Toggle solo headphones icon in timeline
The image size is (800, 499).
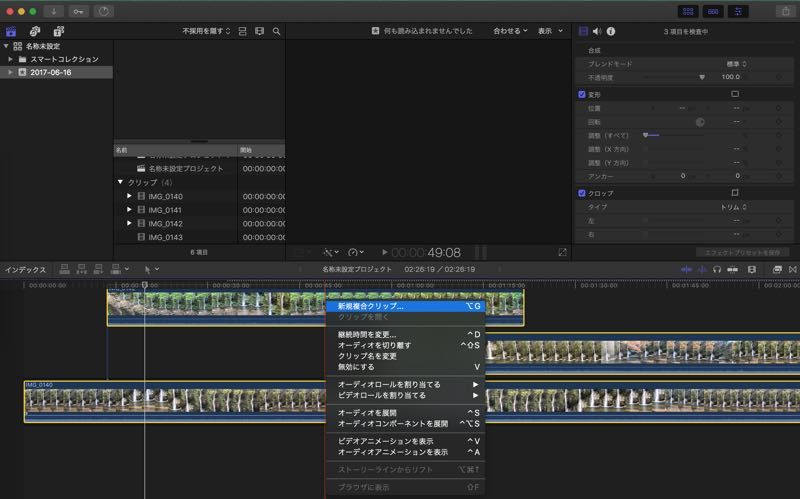pyautogui.click(x=718, y=269)
